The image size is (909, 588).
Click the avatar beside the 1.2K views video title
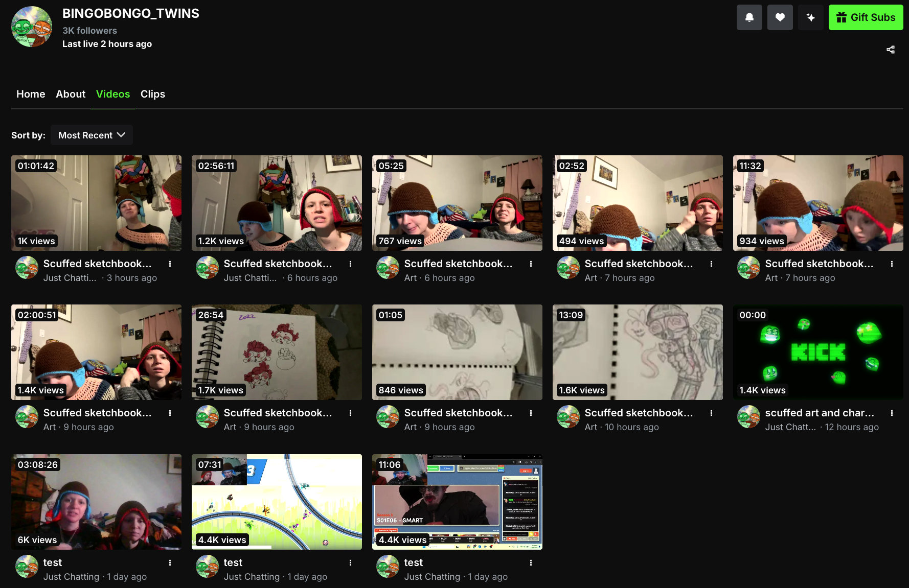tap(208, 268)
